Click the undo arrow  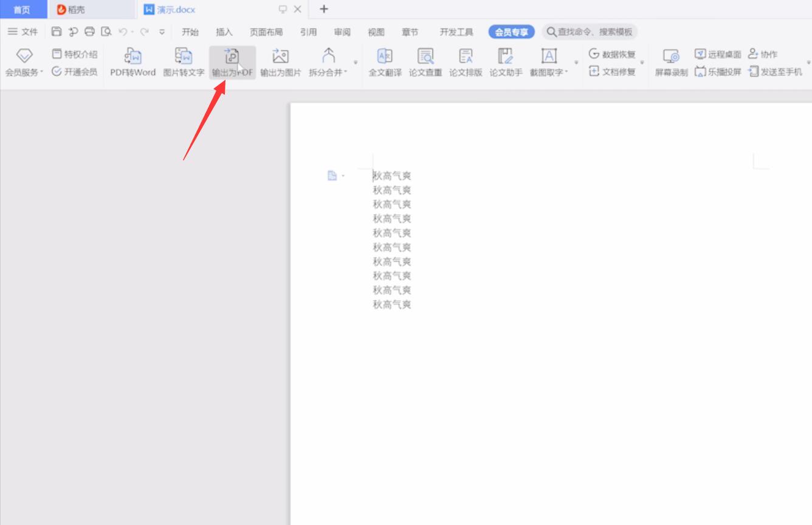point(123,32)
